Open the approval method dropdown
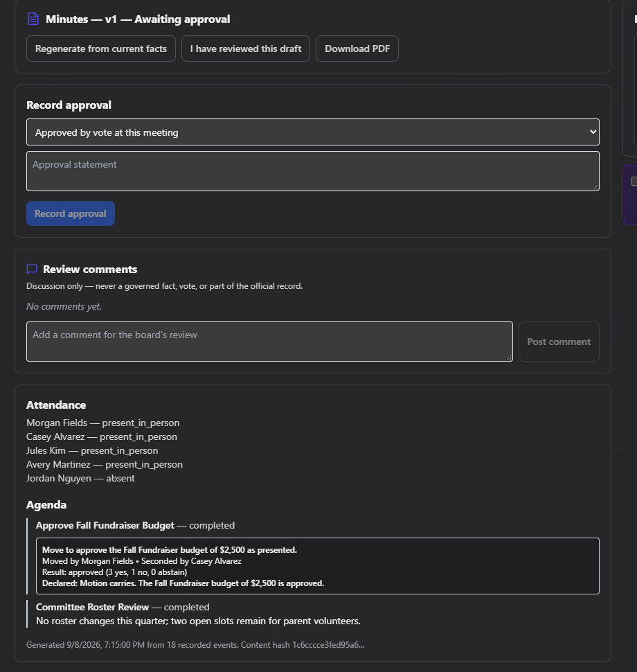This screenshot has width=637, height=672. 313,132
